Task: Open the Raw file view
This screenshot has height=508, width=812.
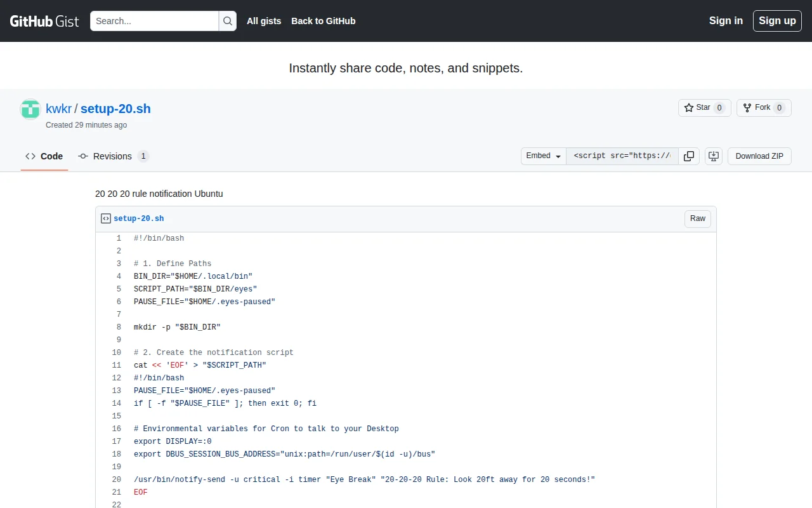Action: click(x=698, y=218)
